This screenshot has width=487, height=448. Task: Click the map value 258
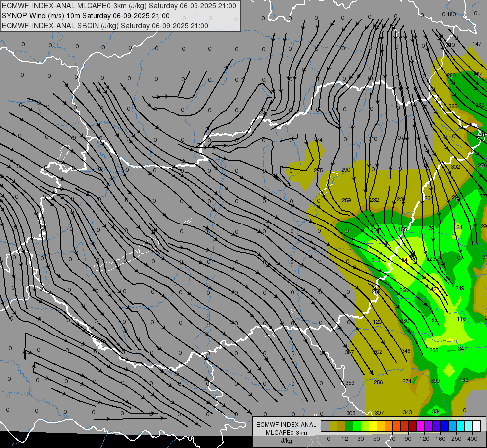[x=376, y=291]
